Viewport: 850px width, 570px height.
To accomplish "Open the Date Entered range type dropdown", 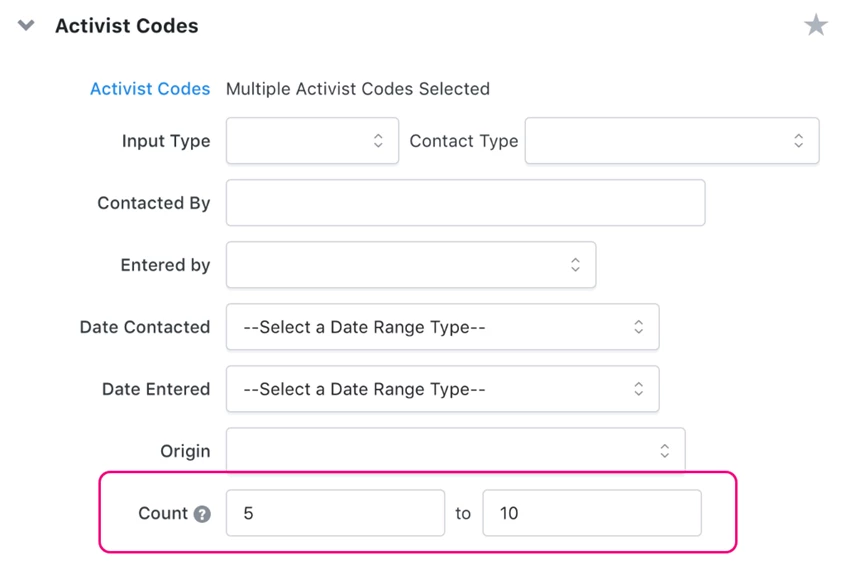I will tap(442, 389).
